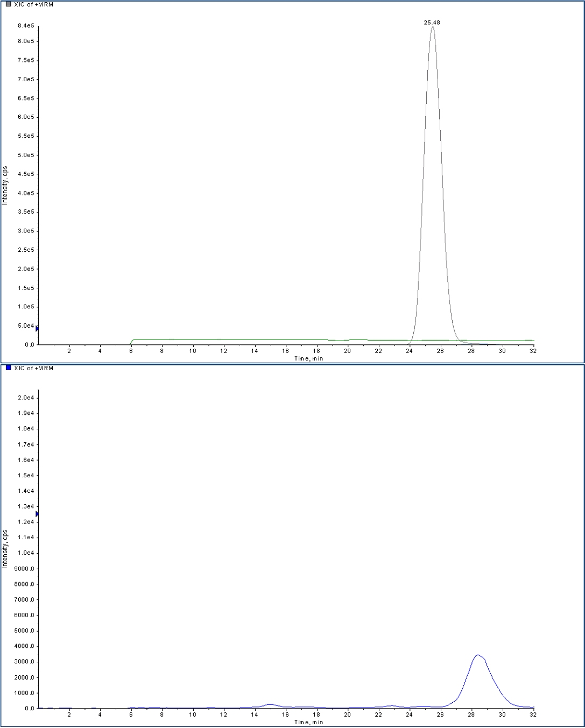This screenshot has height=728, width=585.
Task: Select the bottom pane's "XIC of +MRM" title
Action: coord(33,368)
